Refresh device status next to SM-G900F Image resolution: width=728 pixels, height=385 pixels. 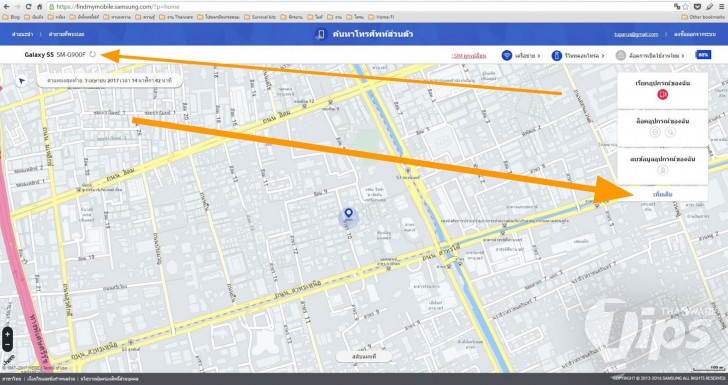click(92, 54)
